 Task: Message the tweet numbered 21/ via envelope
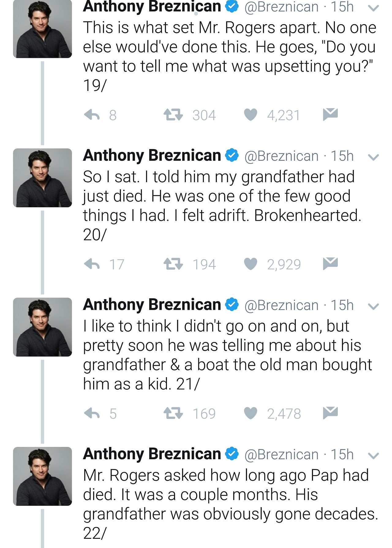point(330,413)
